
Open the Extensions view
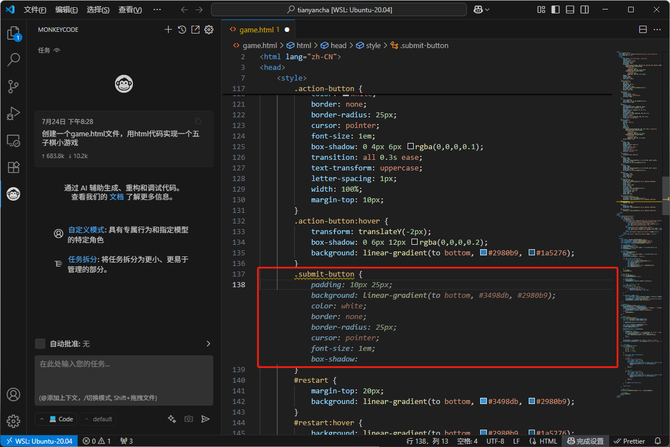[14, 167]
